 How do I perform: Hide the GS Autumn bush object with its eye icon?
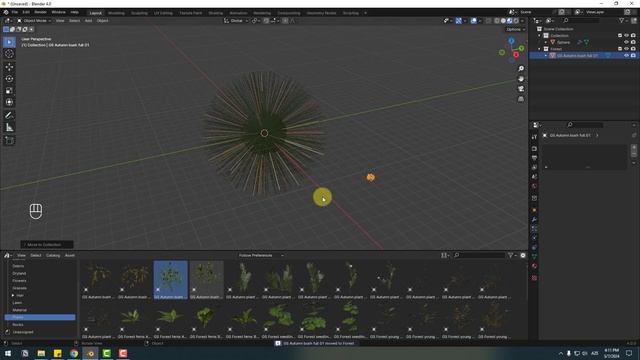pos(627,56)
